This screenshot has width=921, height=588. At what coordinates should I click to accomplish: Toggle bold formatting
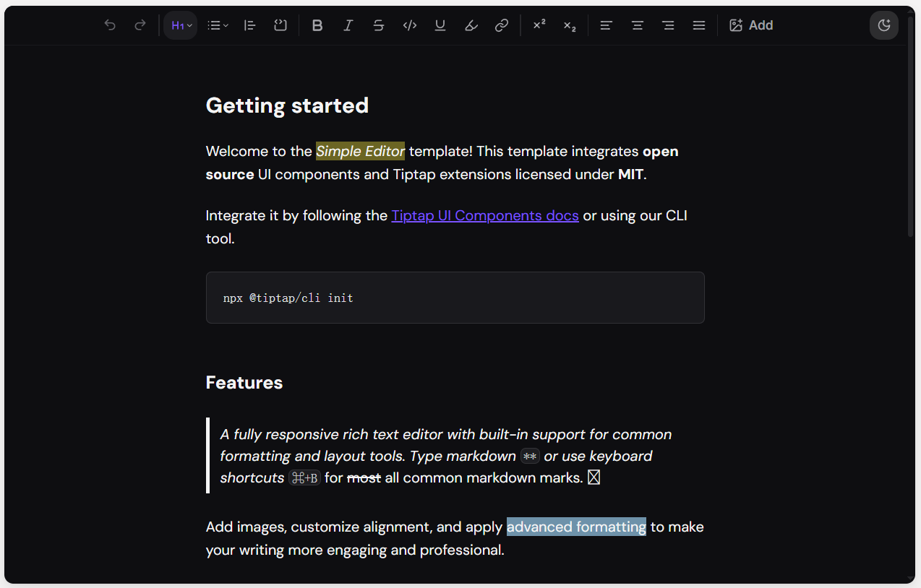point(317,25)
